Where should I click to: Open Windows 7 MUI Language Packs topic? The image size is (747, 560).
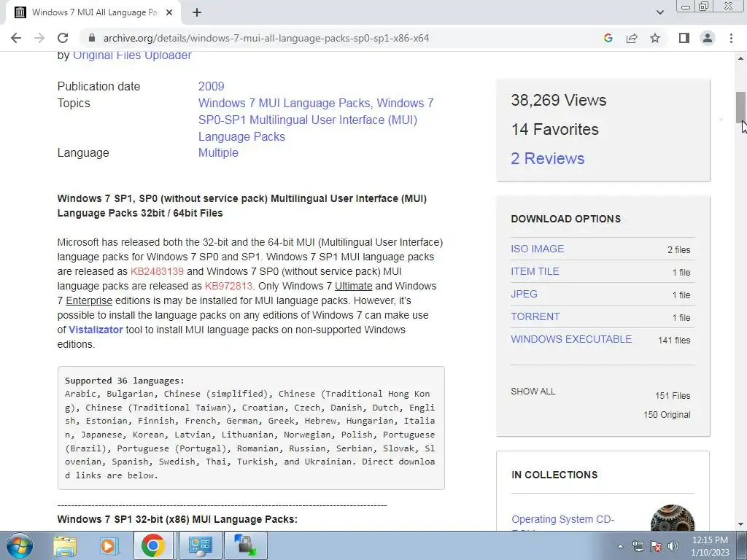point(285,103)
